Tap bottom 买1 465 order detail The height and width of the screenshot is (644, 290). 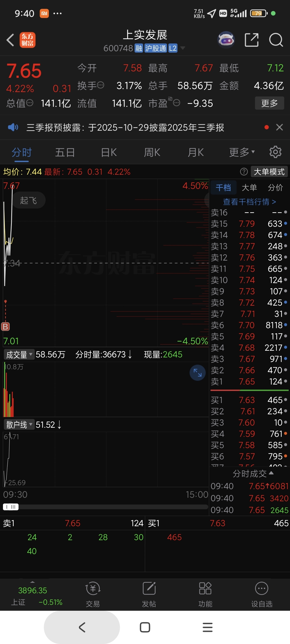(x=175, y=537)
